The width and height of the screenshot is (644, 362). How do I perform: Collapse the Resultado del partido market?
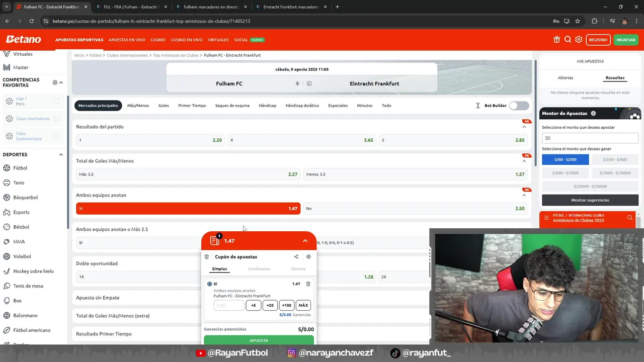tap(524, 127)
